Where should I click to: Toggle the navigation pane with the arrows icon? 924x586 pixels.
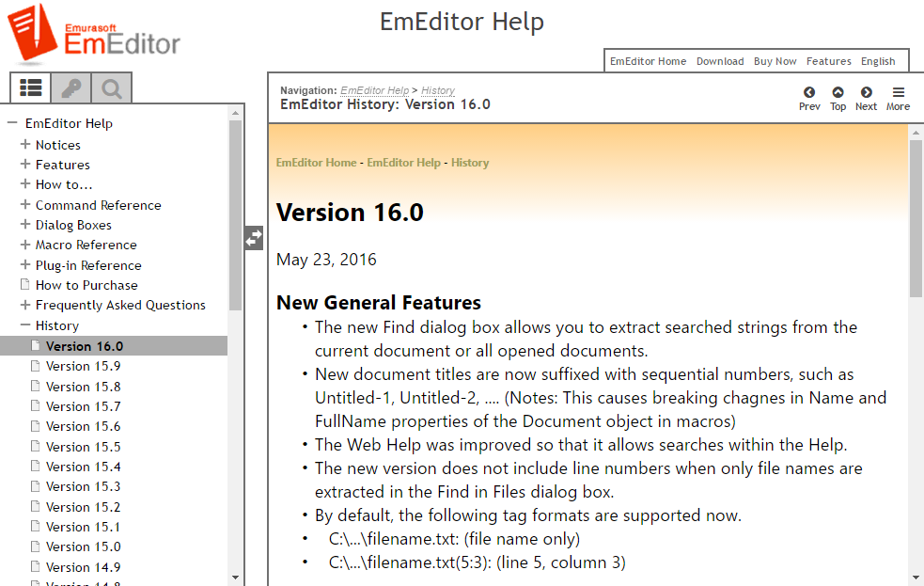click(254, 238)
